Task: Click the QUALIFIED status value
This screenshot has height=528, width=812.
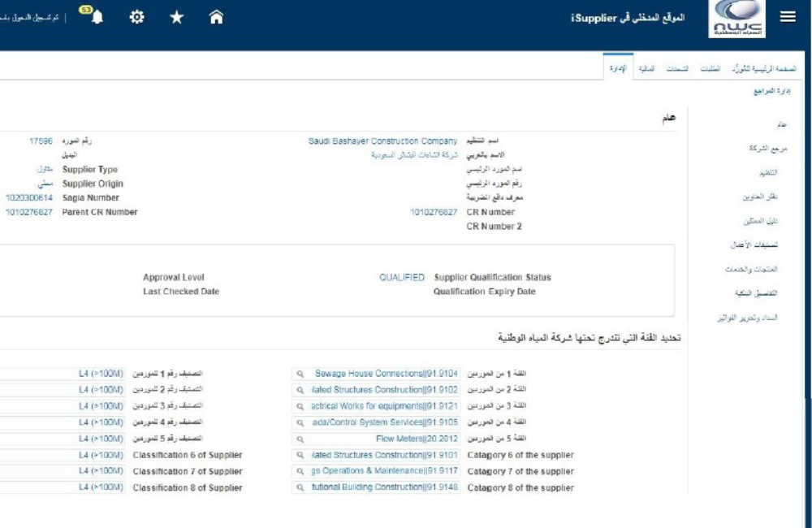Action: pos(402,277)
